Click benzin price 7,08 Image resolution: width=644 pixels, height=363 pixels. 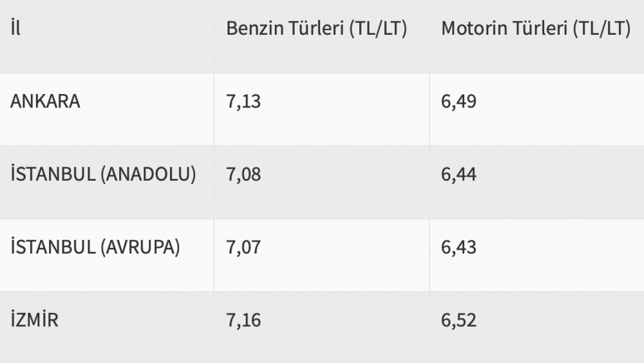click(243, 174)
